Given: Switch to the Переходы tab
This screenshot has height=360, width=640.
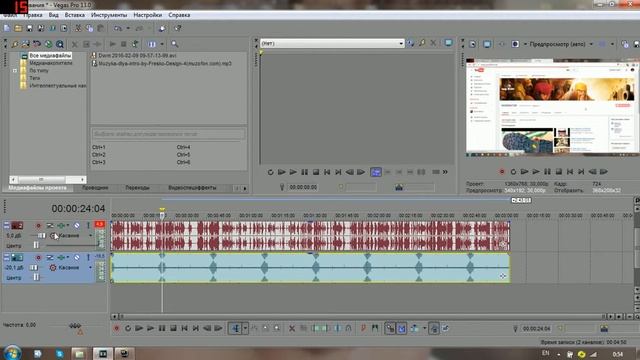Looking at the screenshot, I should point(137,188).
